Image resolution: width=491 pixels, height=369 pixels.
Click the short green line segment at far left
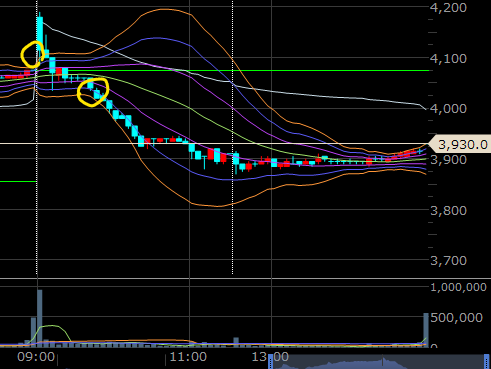(18, 181)
